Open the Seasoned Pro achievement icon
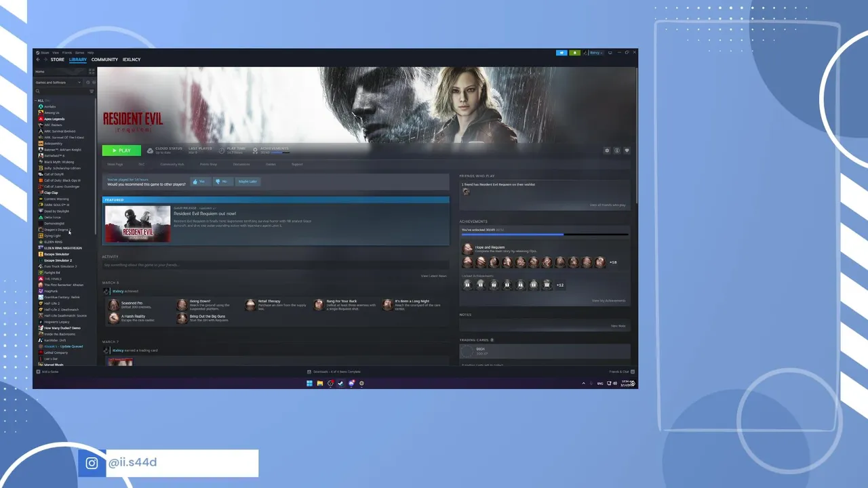 pos(114,305)
